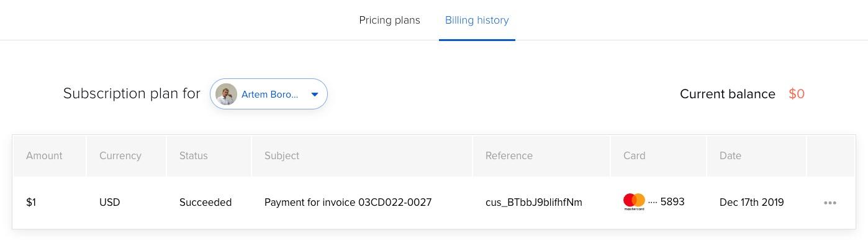Select the Billing history tab
868x240 pixels.
click(x=477, y=20)
